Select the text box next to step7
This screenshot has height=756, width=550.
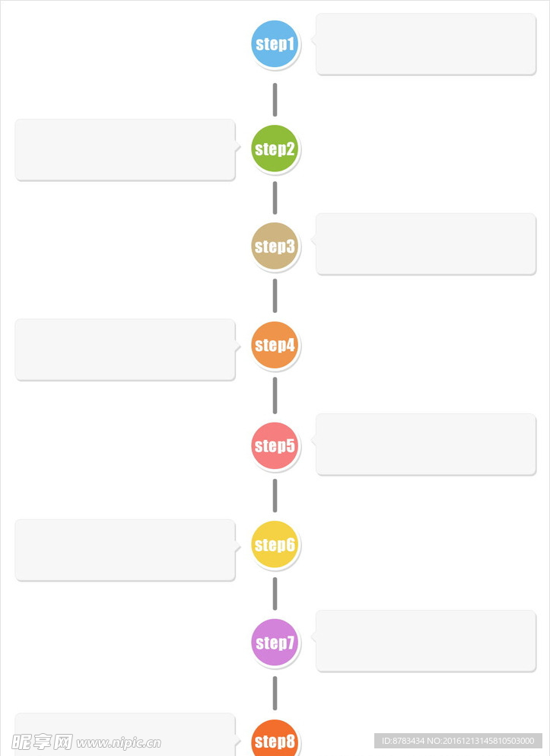tap(426, 640)
